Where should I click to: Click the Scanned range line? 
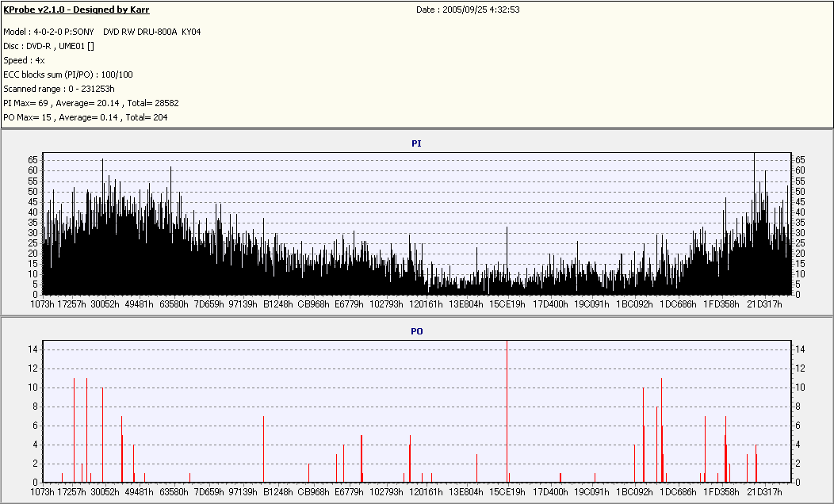[59, 89]
